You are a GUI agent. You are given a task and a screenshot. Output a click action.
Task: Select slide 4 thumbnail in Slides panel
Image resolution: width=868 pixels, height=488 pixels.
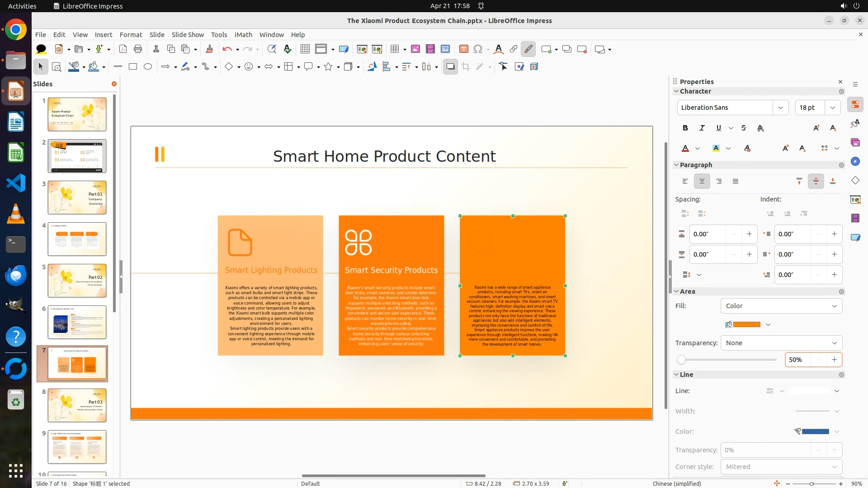77,239
